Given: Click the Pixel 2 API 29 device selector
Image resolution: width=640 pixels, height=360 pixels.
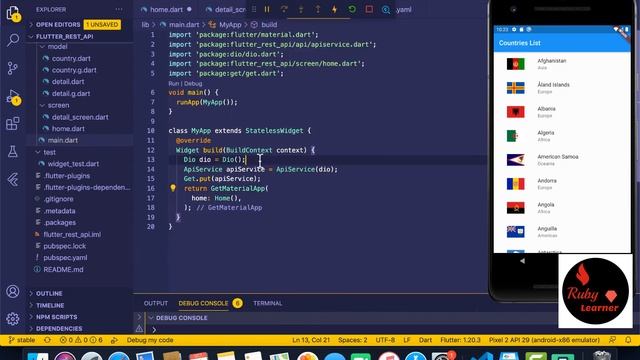Looking at the screenshot, I should click(544, 340).
